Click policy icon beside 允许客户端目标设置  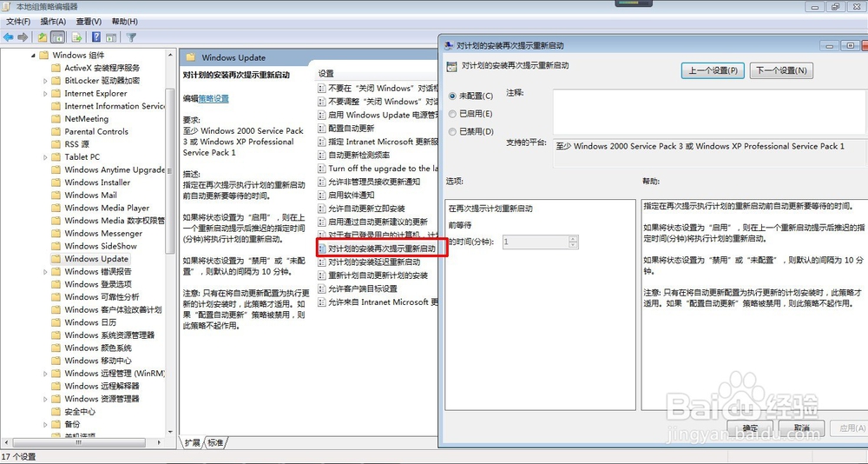point(322,288)
